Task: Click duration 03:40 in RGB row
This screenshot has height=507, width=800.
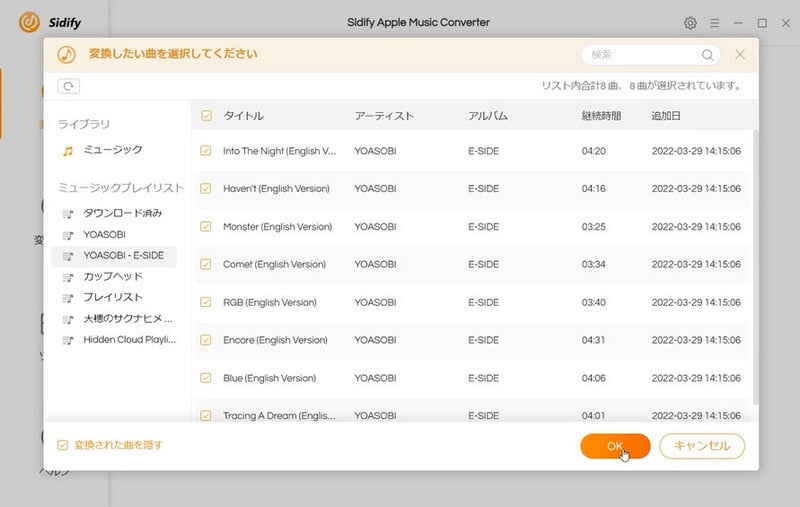Action: 593,302
